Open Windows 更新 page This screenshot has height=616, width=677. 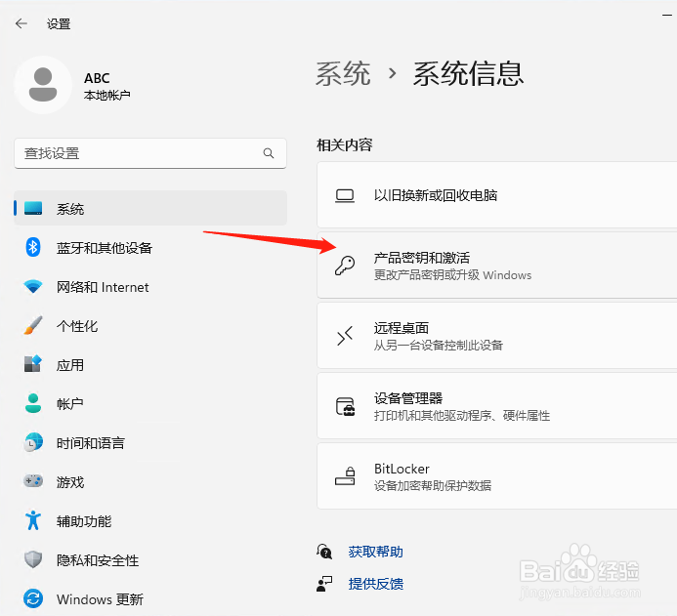[150, 599]
